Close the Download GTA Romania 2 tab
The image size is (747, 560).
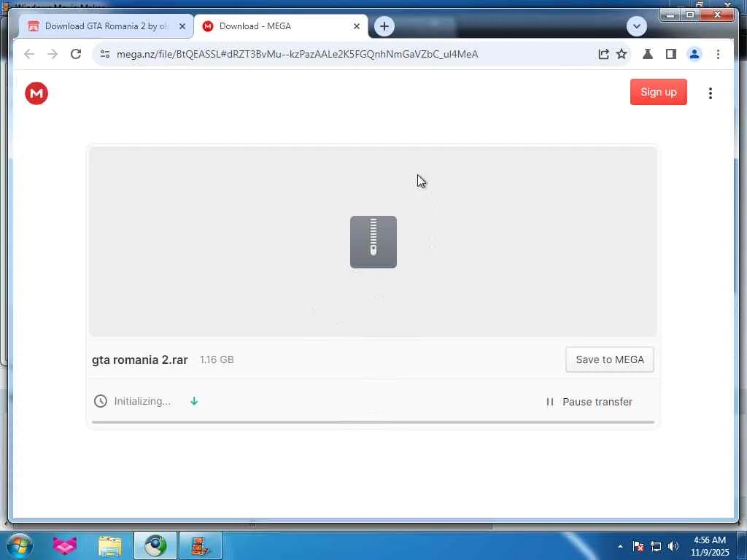point(182,26)
